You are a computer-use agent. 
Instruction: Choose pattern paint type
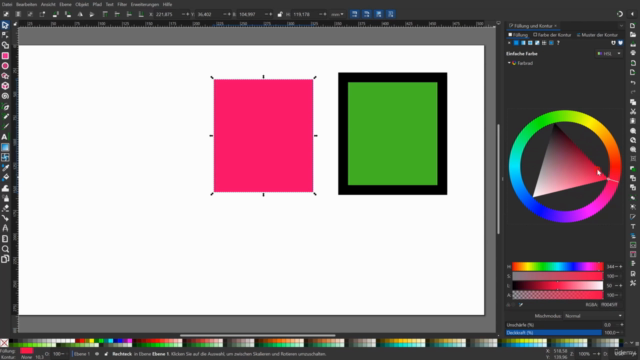(x=544, y=43)
